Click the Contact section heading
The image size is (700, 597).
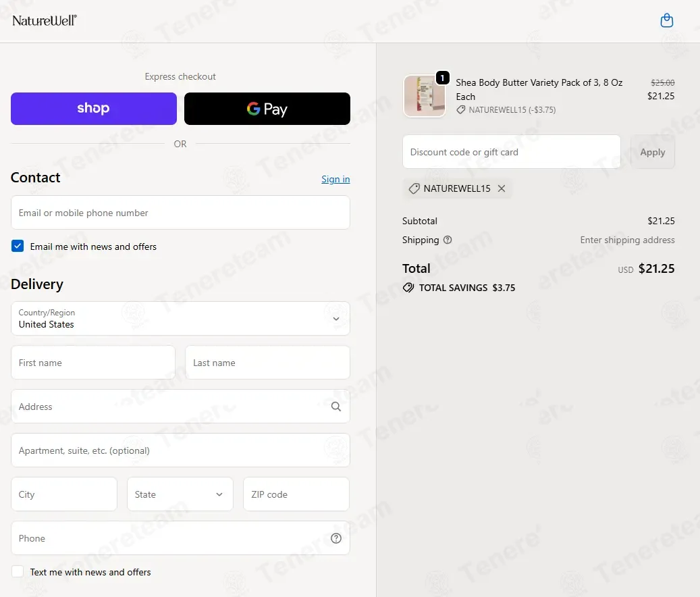(35, 177)
